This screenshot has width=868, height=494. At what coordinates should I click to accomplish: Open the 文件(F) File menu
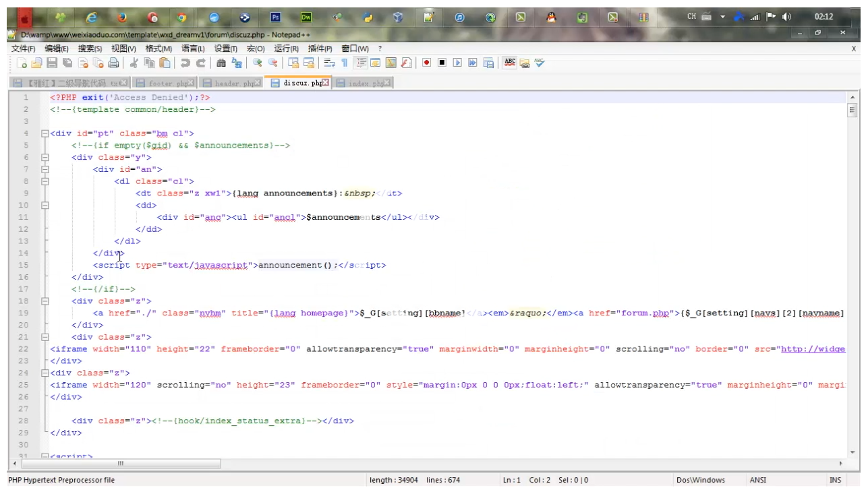(23, 49)
